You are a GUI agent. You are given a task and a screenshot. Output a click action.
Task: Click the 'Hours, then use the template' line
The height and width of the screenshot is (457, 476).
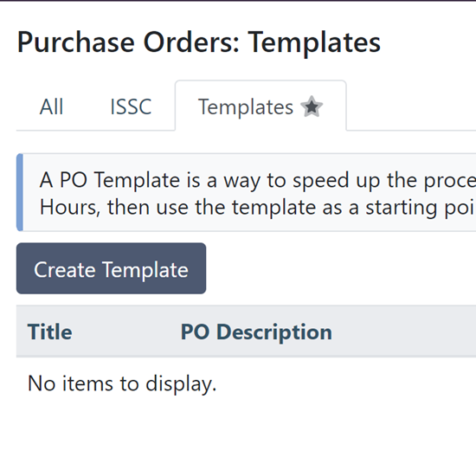coord(258,208)
